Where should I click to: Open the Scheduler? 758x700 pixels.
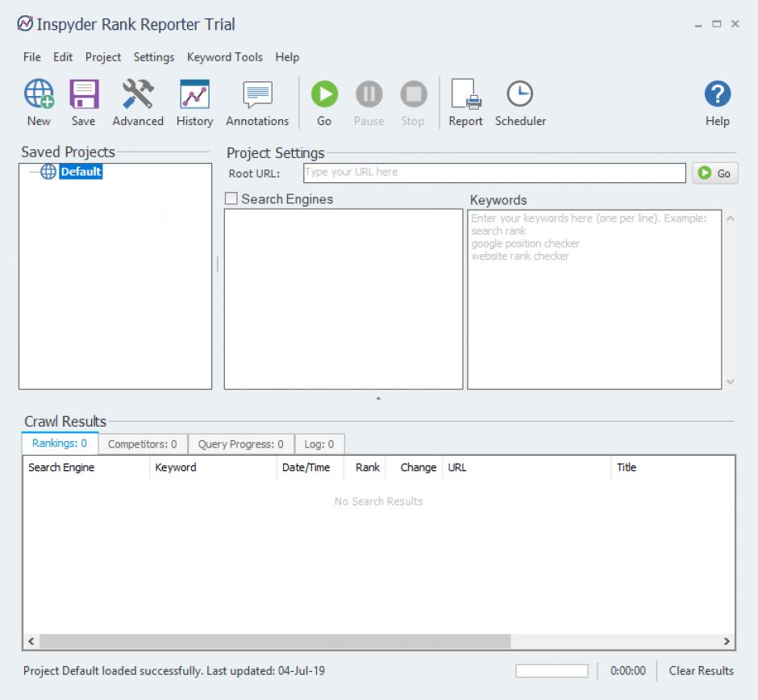click(520, 102)
